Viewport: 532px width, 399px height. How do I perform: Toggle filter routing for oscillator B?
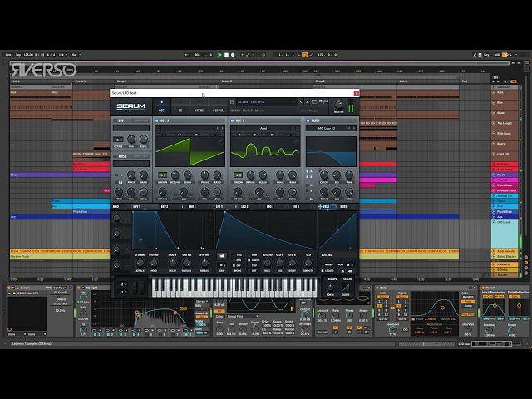pyautogui.click(x=309, y=177)
